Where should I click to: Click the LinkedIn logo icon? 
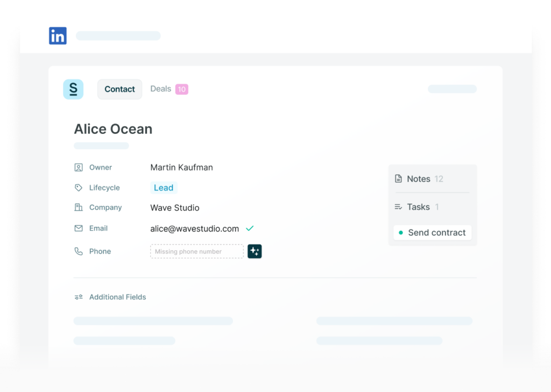(x=58, y=35)
